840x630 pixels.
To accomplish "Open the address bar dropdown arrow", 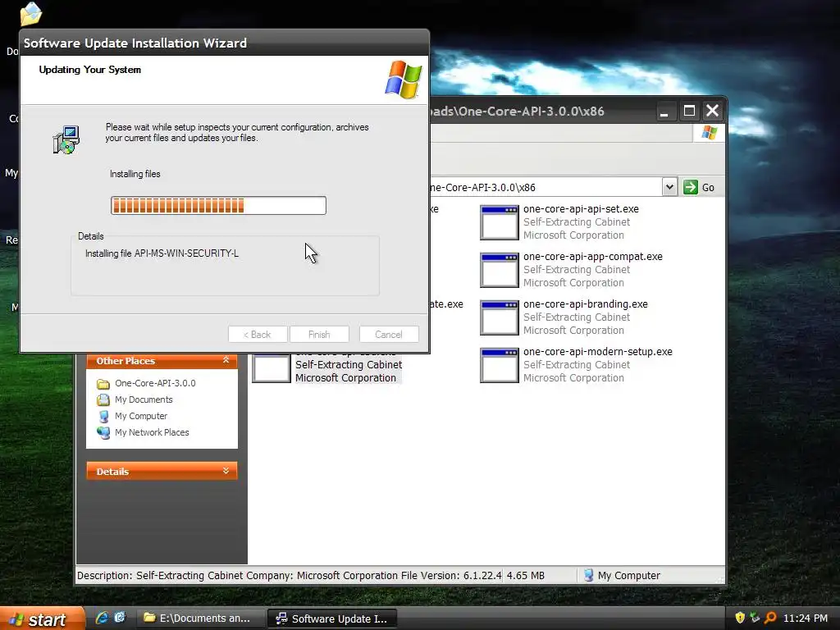I will coord(669,187).
